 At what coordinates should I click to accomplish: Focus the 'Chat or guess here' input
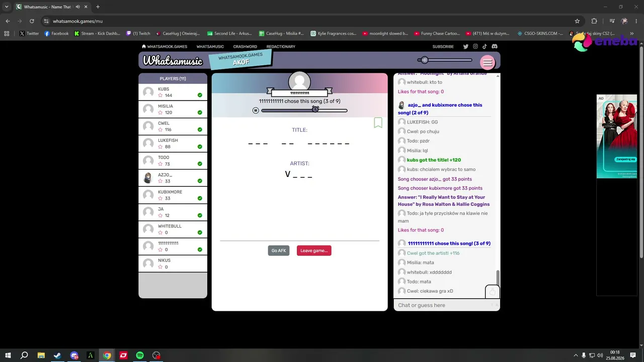tap(443, 305)
